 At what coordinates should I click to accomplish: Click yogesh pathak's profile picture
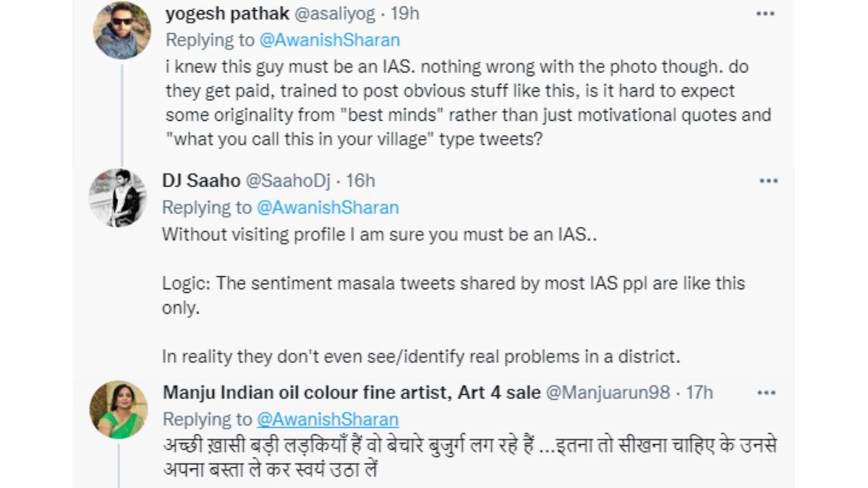[x=122, y=30]
